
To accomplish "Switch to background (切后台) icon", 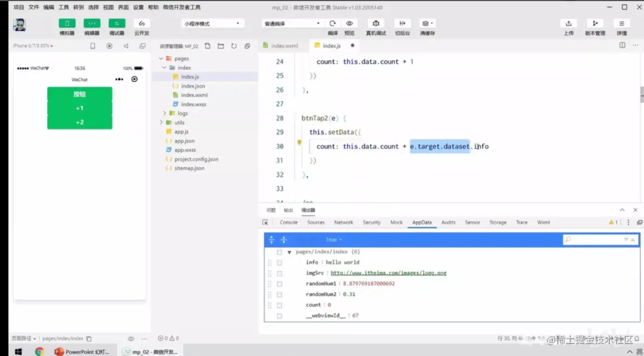I will pyautogui.click(x=402, y=23).
